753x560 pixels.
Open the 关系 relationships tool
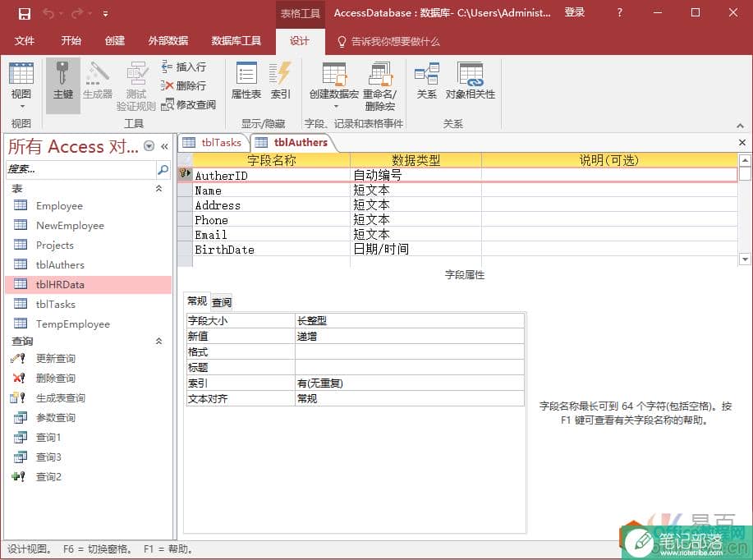[x=427, y=80]
